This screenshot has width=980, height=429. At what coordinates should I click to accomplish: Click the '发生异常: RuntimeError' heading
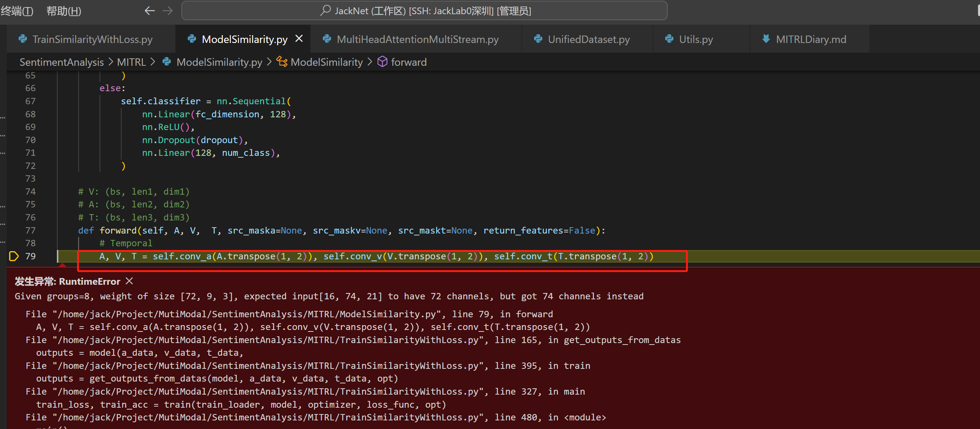(67, 281)
